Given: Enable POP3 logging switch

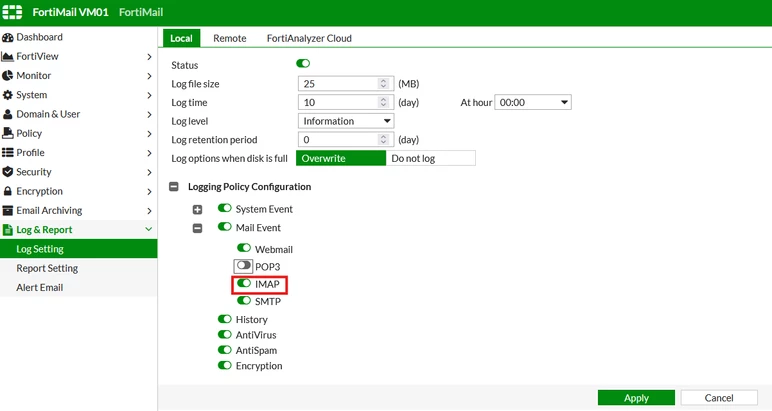Looking at the screenshot, I should click(x=243, y=265).
